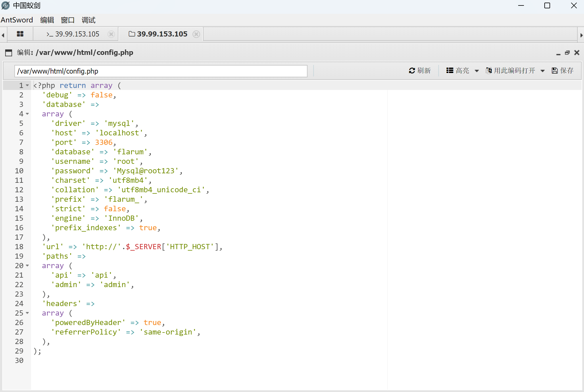Switch to the terminal tab
Viewport: 584px width, 392px height.
[x=73, y=34]
